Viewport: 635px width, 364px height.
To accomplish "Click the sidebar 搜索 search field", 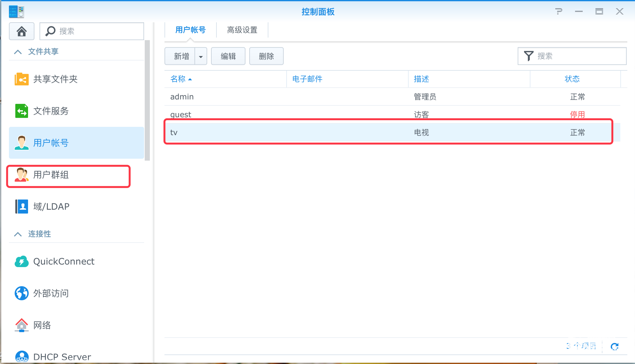I will (x=92, y=31).
